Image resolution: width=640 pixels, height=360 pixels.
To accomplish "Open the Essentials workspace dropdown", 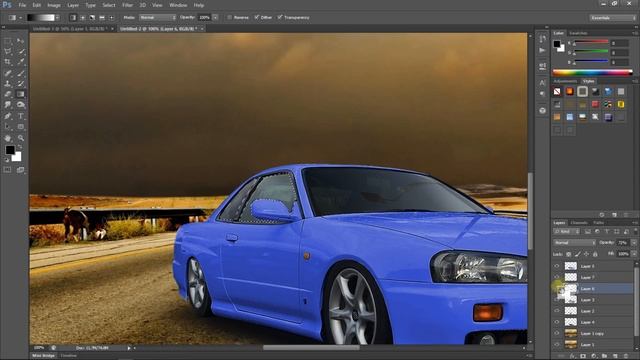I will pyautogui.click(x=613, y=18).
